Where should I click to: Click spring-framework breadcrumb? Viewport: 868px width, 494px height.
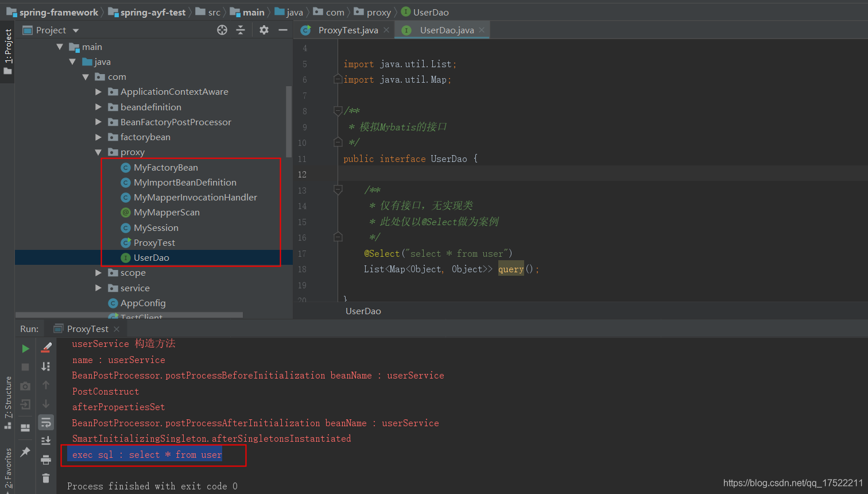59,12
